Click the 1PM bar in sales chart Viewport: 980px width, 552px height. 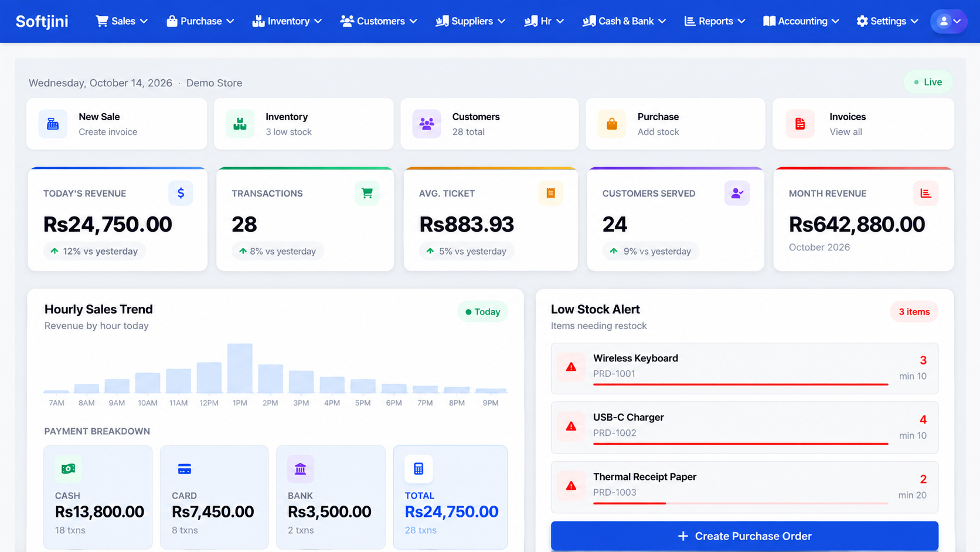240,368
